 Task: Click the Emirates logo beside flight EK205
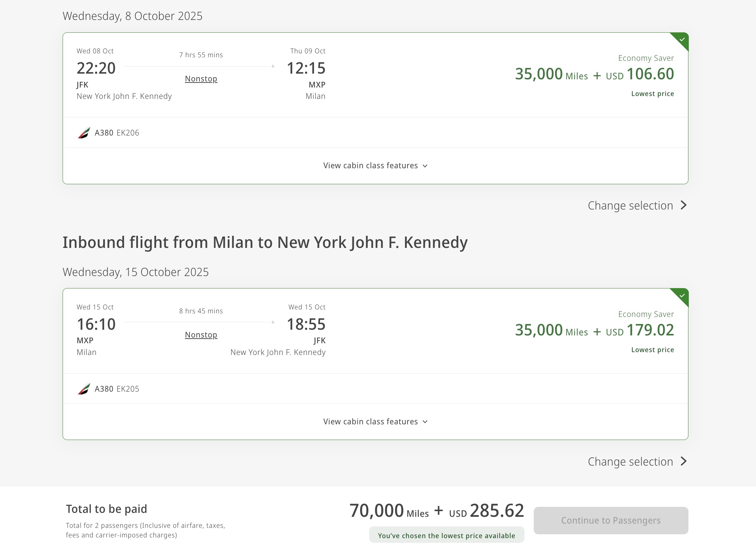coord(85,389)
